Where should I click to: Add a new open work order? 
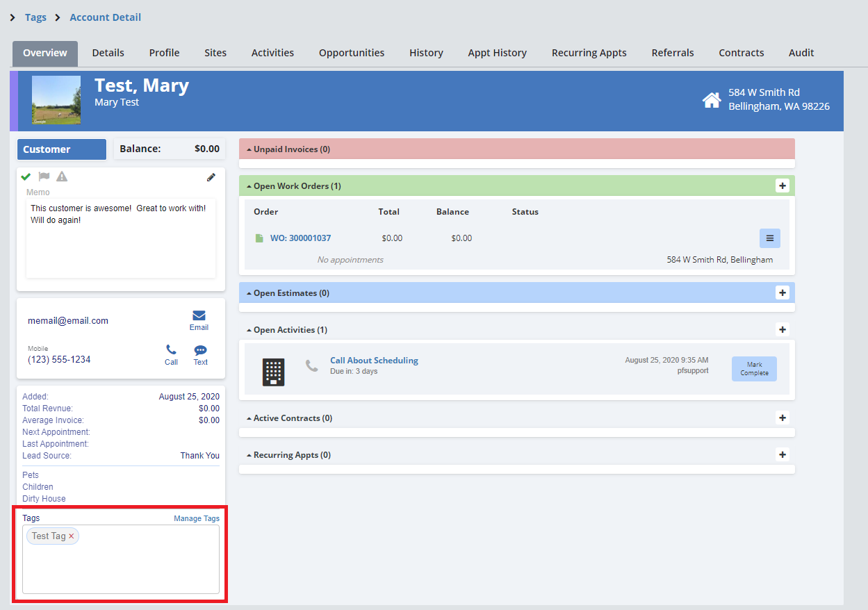pos(783,186)
